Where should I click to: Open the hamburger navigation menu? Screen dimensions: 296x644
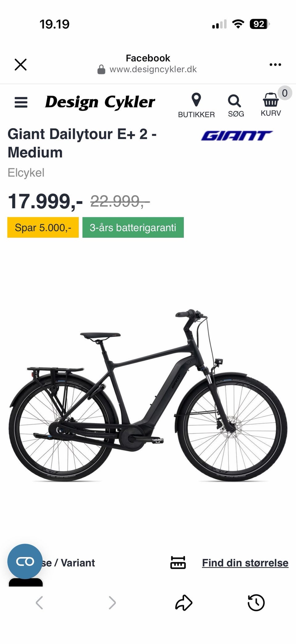click(21, 102)
